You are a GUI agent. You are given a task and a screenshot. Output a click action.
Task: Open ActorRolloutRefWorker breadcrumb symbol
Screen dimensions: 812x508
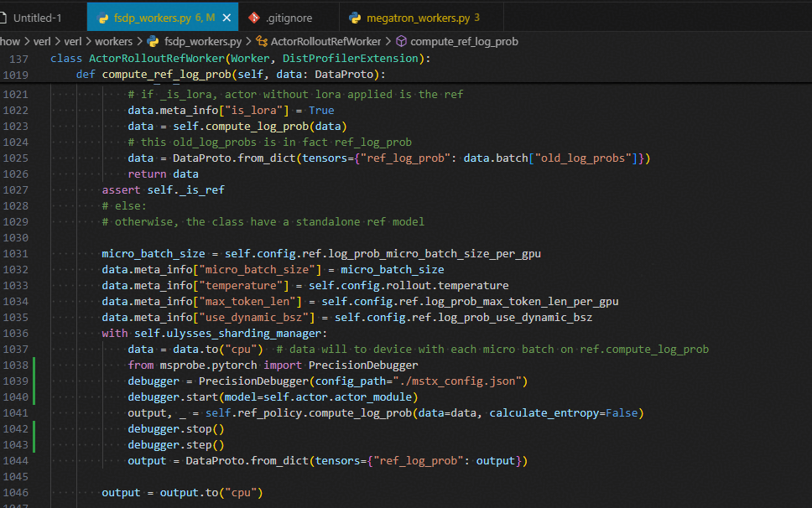[x=325, y=41]
